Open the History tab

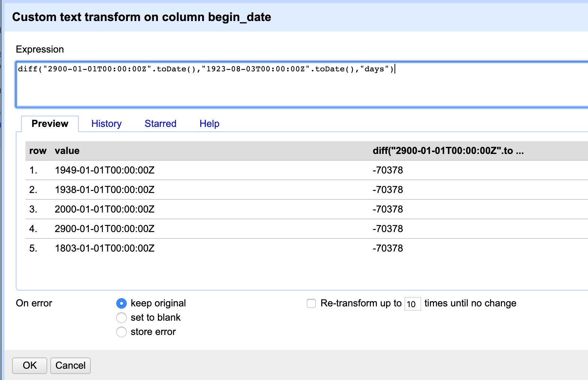click(106, 124)
